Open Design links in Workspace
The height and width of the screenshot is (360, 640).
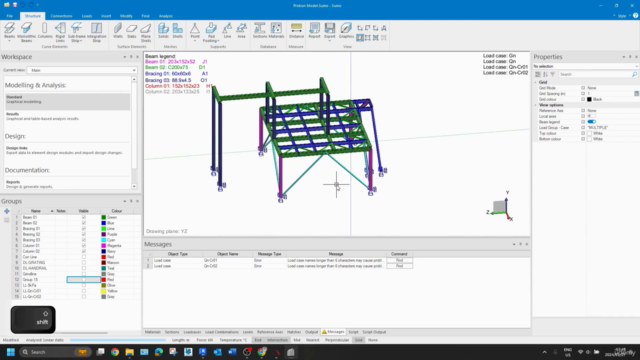[67, 150]
